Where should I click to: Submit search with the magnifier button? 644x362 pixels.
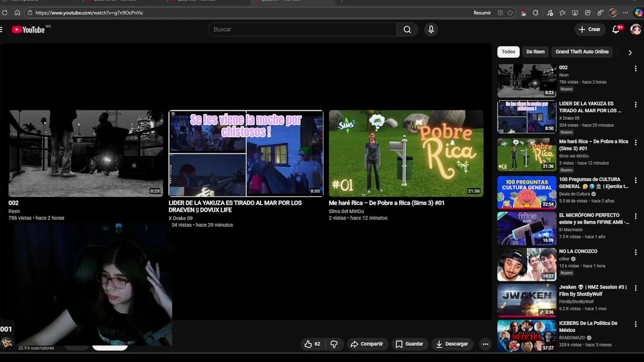click(407, 29)
